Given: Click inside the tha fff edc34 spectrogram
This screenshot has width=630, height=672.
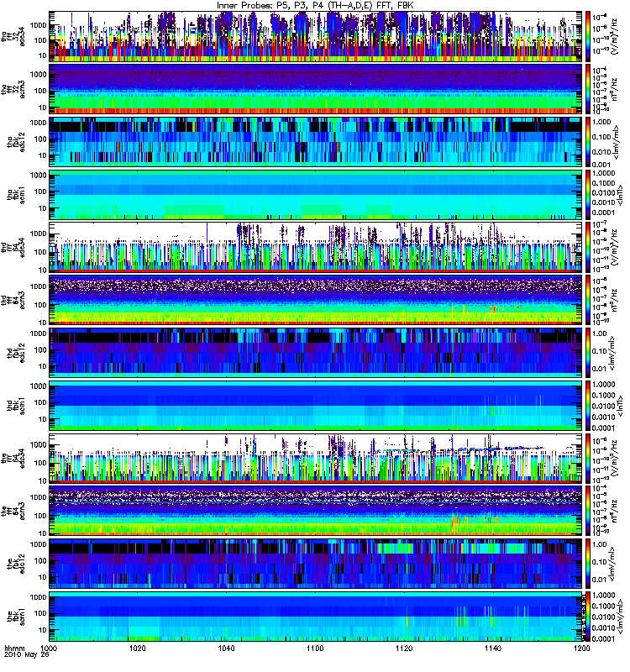Looking at the screenshot, I should point(315,37).
